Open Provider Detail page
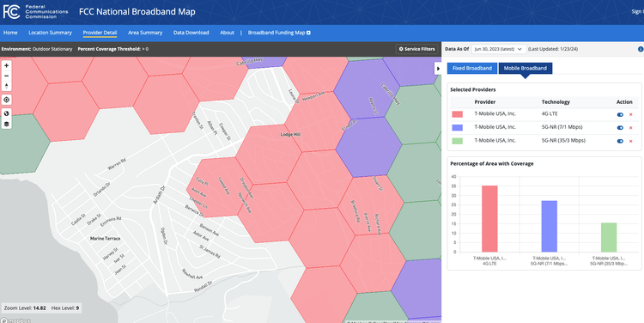The width and height of the screenshot is (644, 323). pos(100,33)
